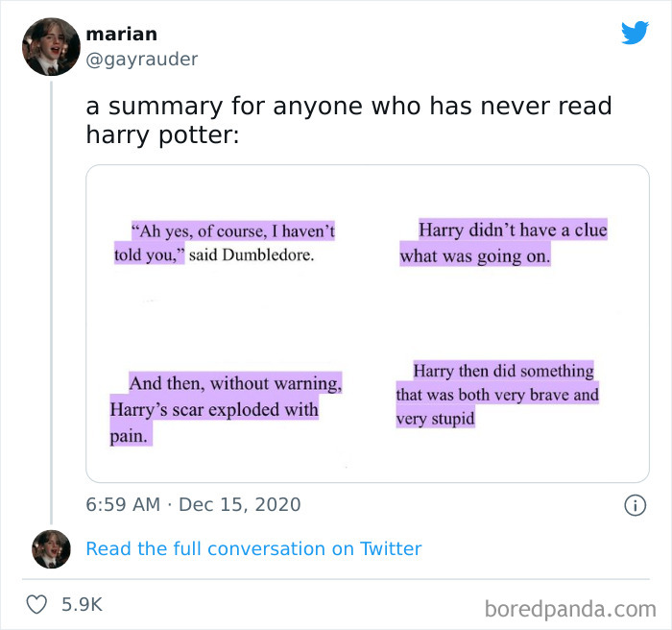Click the small avatar beside the conversation link

[51, 548]
